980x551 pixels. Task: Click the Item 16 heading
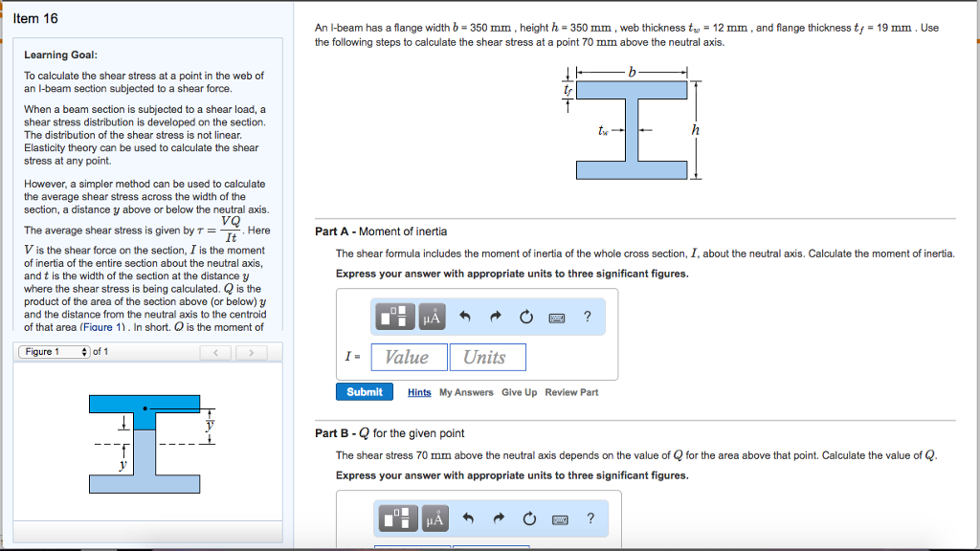click(35, 19)
